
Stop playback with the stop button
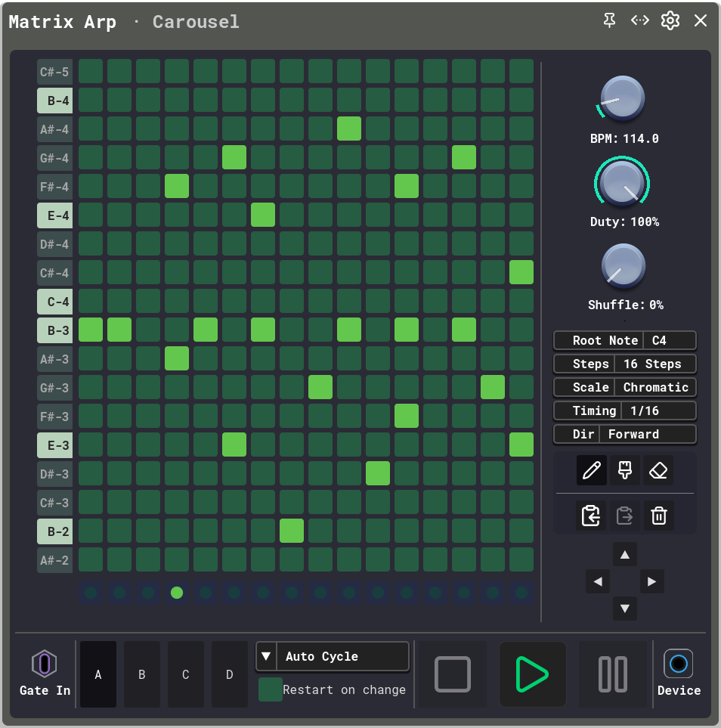(x=453, y=674)
